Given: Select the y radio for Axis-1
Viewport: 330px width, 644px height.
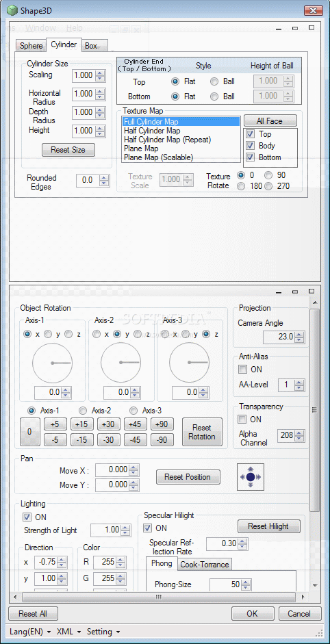Looking at the screenshot, I should 48,335.
